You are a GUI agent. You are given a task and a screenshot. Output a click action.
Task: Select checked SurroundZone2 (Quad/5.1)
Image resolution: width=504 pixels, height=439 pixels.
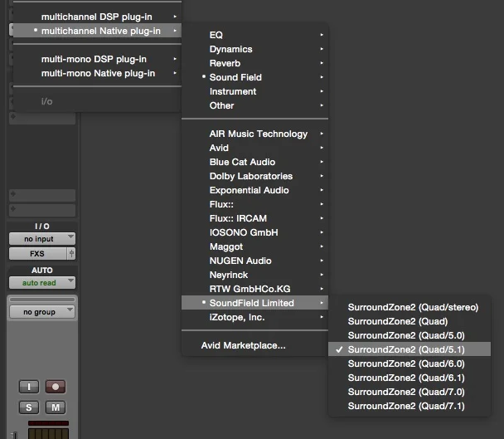(409, 349)
